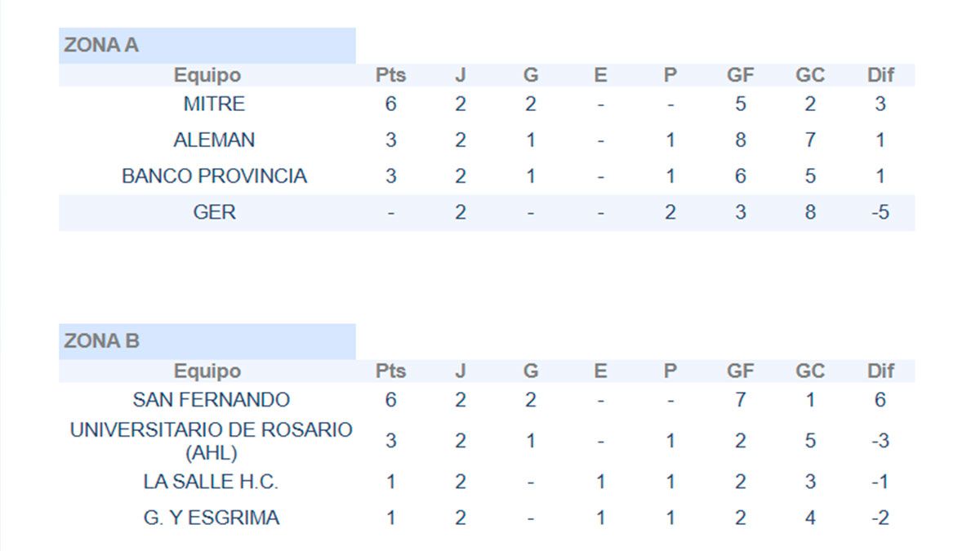980x551 pixels.
Task: Click the G. Y ESGRIMA team name
Action: coord(211,518)
